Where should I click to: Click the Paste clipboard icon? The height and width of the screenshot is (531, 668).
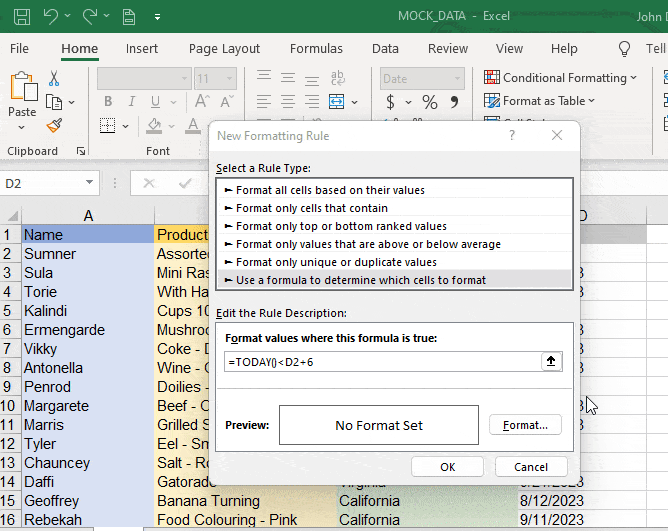point(23,87)
